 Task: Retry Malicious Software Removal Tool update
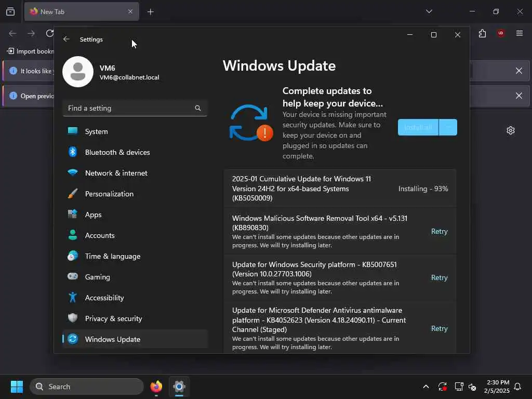click(x=440, y=231)
